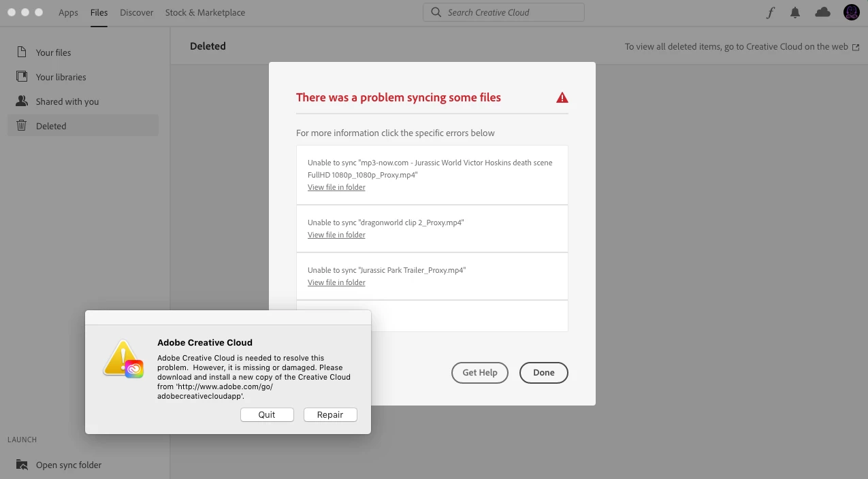The image size is (868, 479).
Task: Click the 'There was a problem syncing some files' heading
Action: [x=398, y=97]
